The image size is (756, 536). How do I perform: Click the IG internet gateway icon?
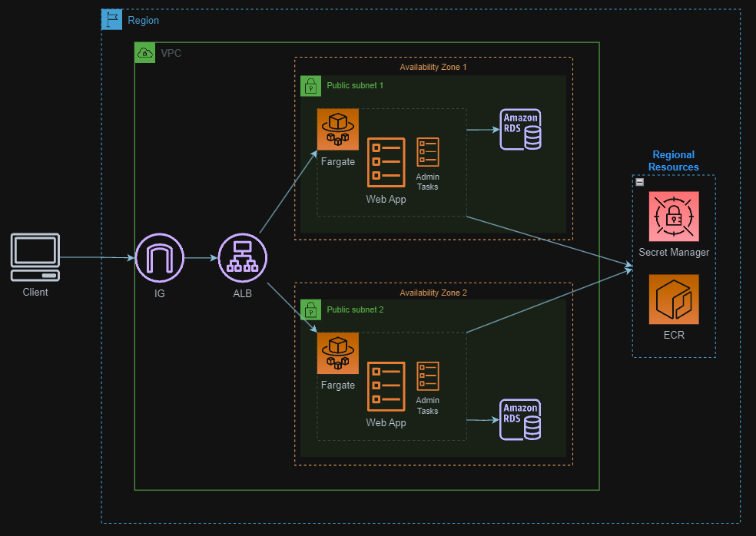[160, 258]
